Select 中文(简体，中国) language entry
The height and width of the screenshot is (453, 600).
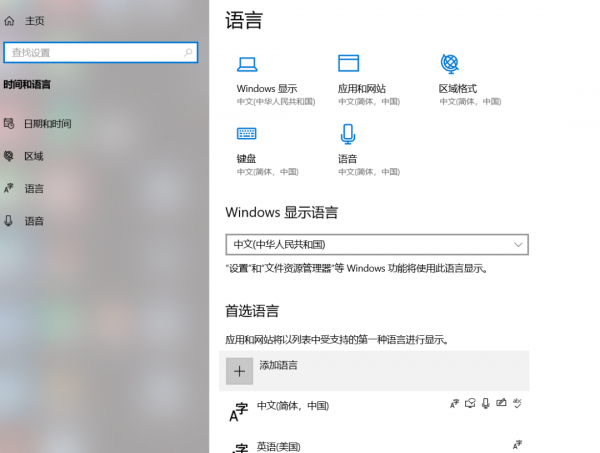coord(374,411)
